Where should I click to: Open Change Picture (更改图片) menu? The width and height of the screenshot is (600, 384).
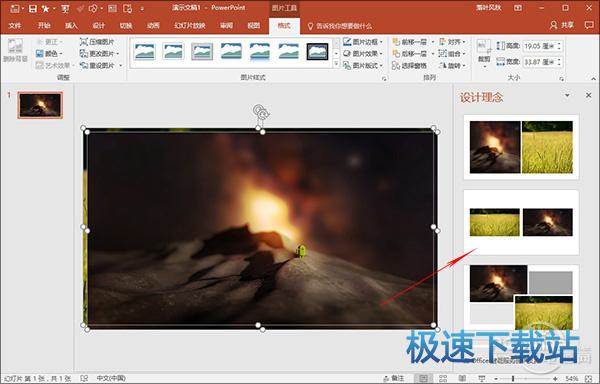[x=99, y=54]
